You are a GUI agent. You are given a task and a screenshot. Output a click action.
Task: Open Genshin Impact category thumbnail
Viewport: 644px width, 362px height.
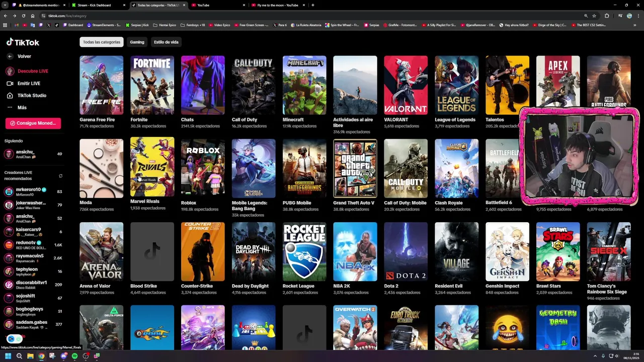click(507, 251)
